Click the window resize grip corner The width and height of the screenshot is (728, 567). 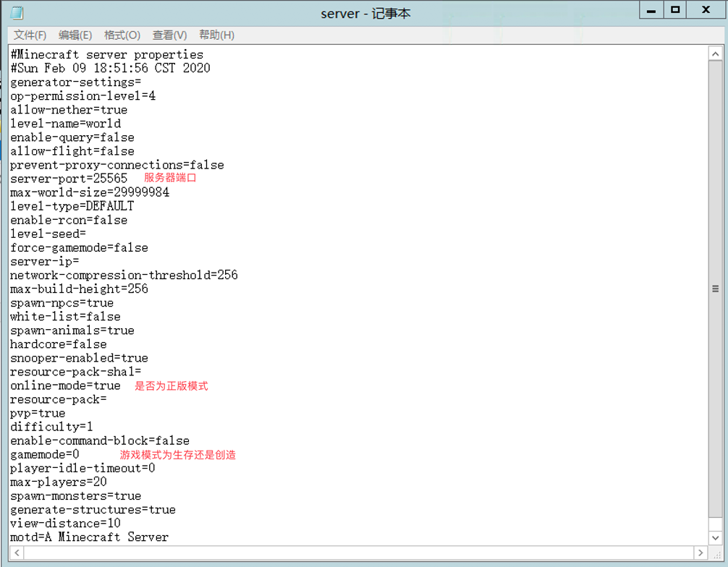click(716, 553)
